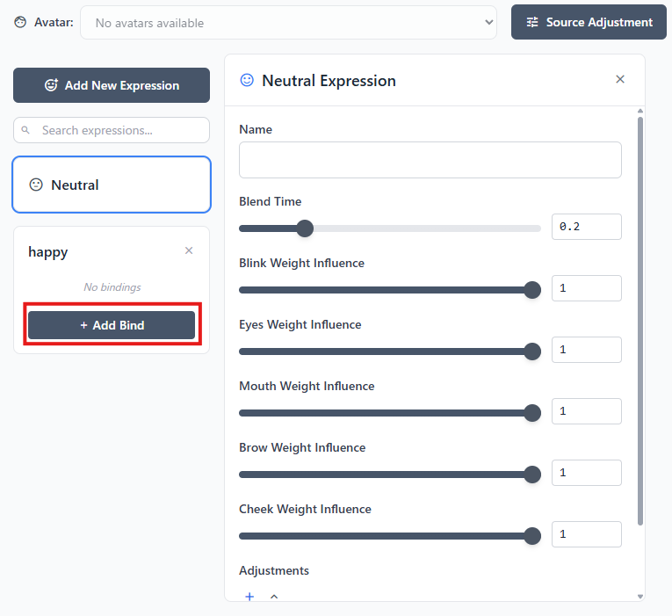This screenshot has height=616, width=672.
Task: Open the Avatar dropdown
Action: 288,23
